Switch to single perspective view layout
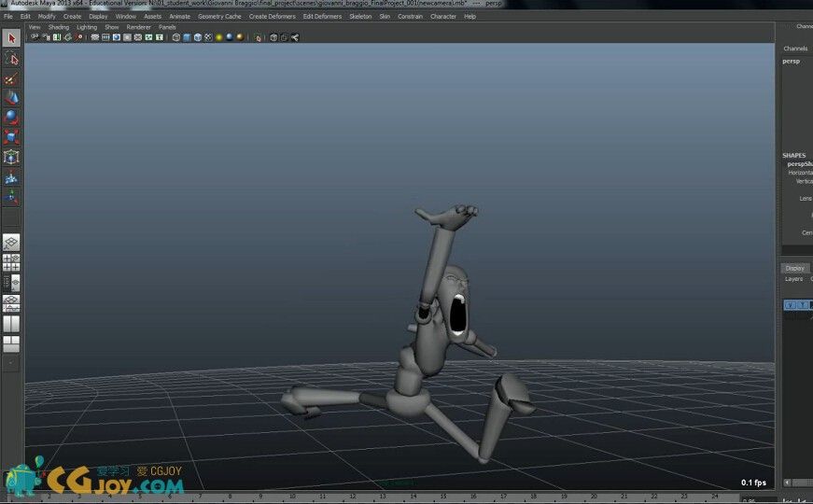The width and height of the screenshot is (813, 504). 11,242
